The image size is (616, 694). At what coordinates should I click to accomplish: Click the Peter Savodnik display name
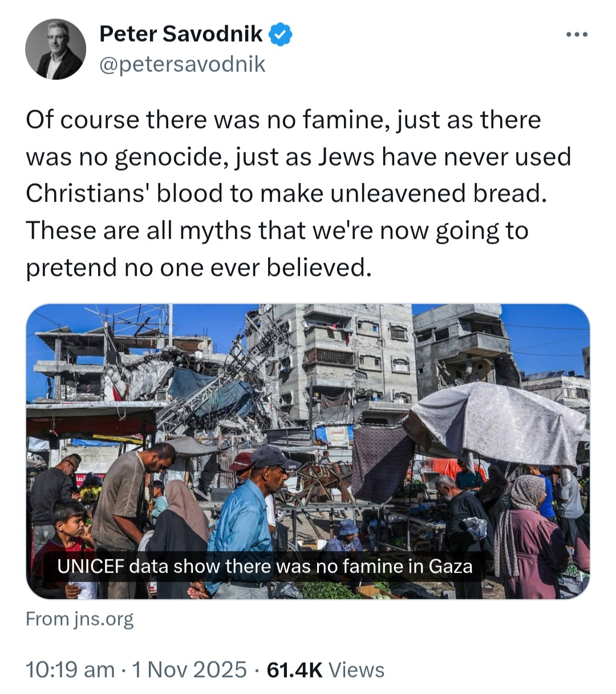181,34
